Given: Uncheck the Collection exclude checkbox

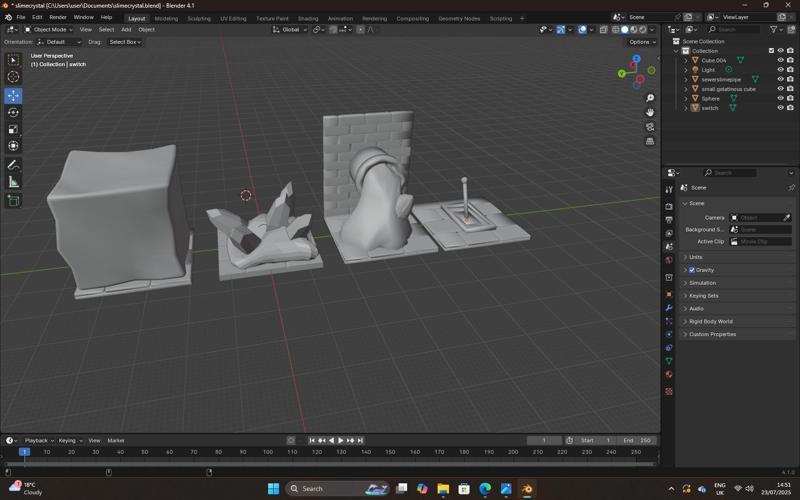Looking at the screenshot, I should point(771,51).
